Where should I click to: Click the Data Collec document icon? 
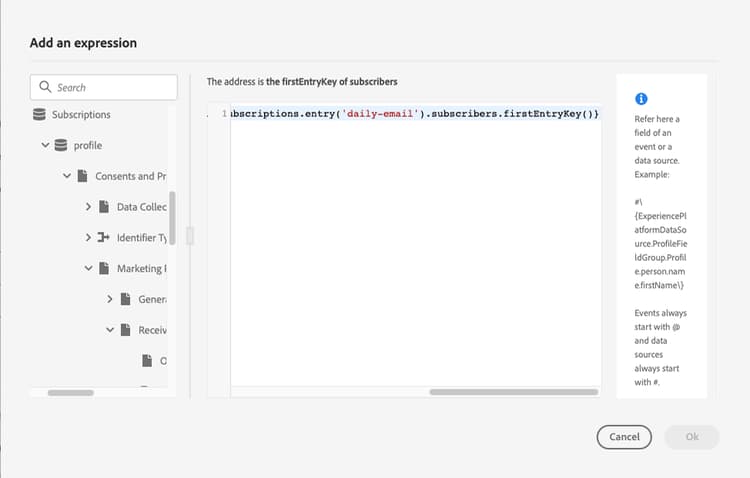(104, 206)
